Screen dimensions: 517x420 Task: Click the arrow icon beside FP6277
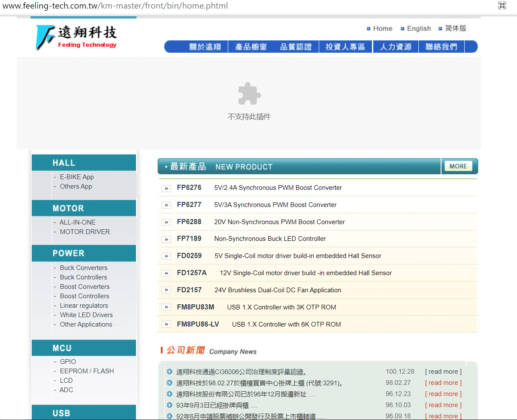(166, 205)
